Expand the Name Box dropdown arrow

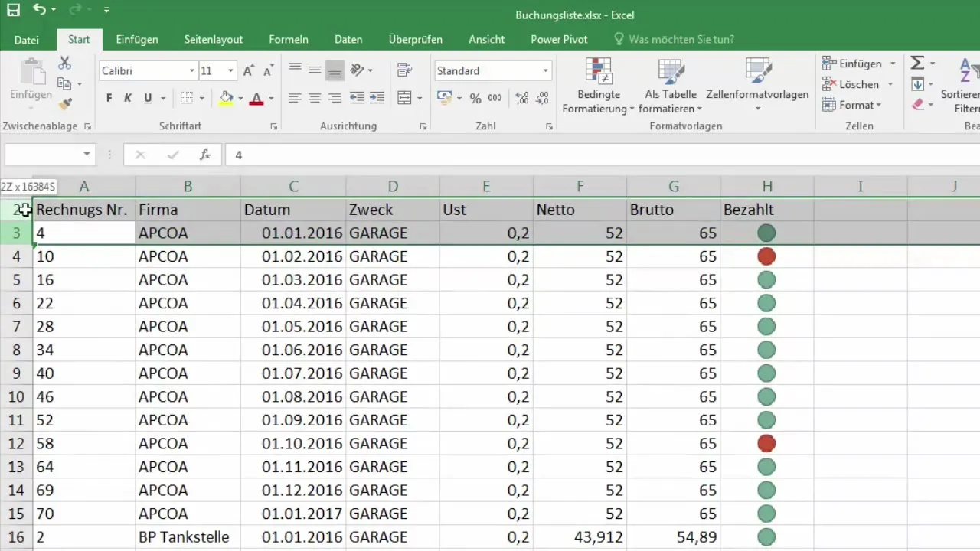coord(87,155)
